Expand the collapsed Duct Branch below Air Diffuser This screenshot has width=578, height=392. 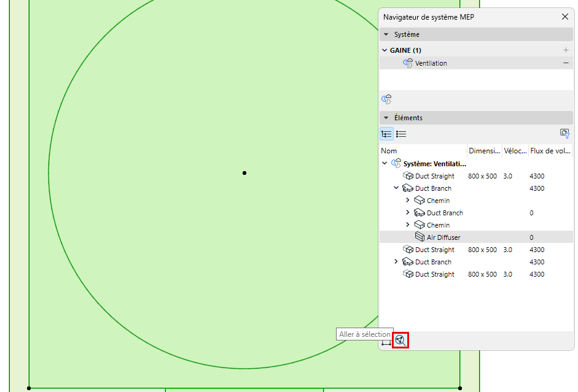click(x=396, y=261)
